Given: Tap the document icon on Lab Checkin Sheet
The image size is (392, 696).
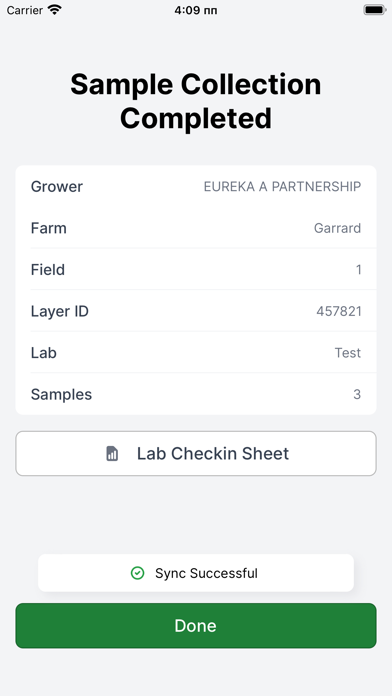Looking at the screenshot, I should pos(112,454).
